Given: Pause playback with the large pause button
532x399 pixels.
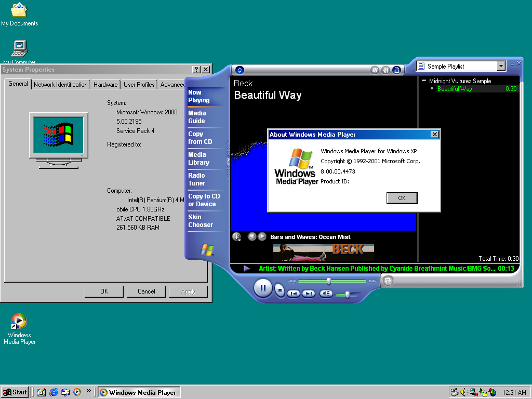Looking at the screenshot, I should 263,288.
